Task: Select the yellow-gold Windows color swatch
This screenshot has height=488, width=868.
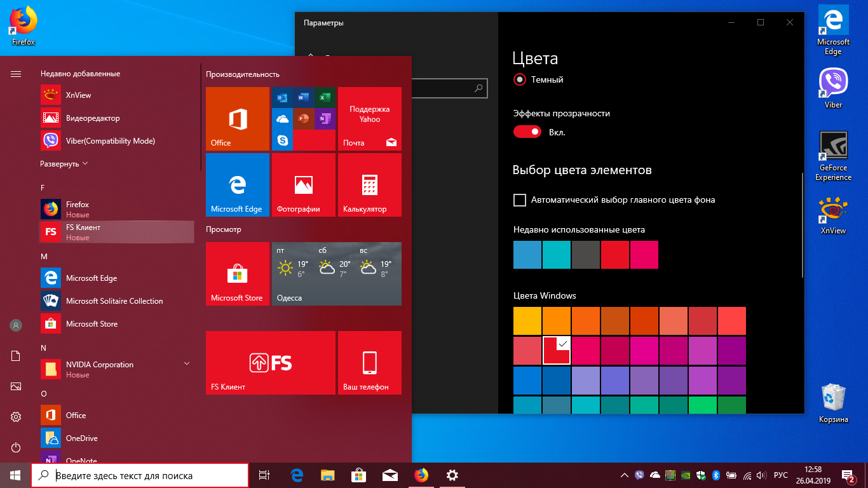Action: pyautogui.click(x=527, y=321)
